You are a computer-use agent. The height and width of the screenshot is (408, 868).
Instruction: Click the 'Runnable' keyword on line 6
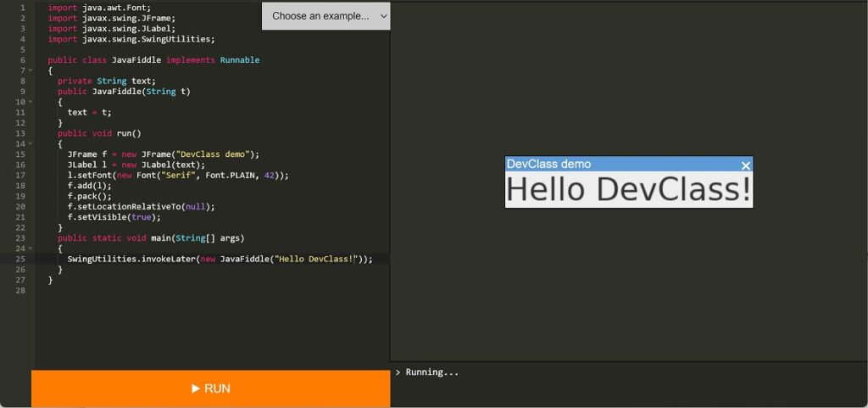[240, 59]
